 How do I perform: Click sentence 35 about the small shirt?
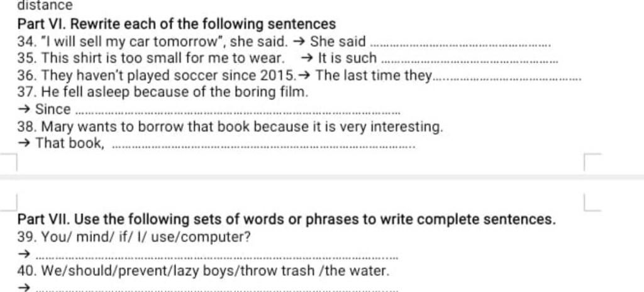[151, 59]
